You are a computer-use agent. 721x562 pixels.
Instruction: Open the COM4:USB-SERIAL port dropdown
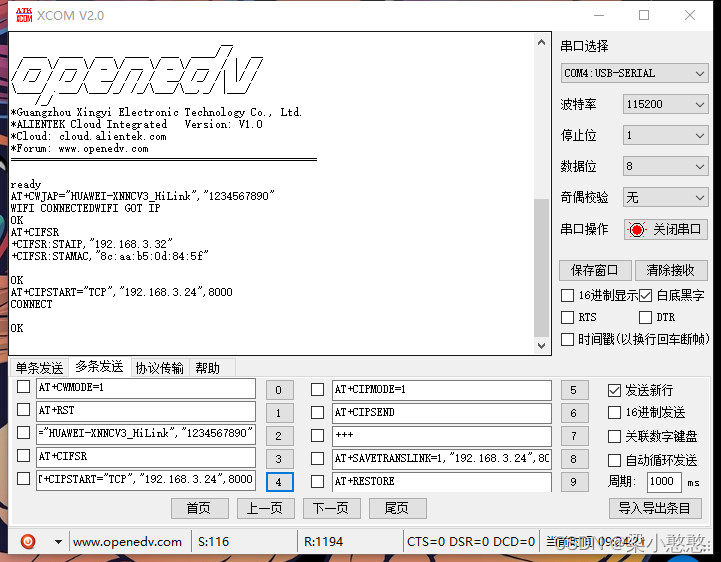[x=634, y=73]
